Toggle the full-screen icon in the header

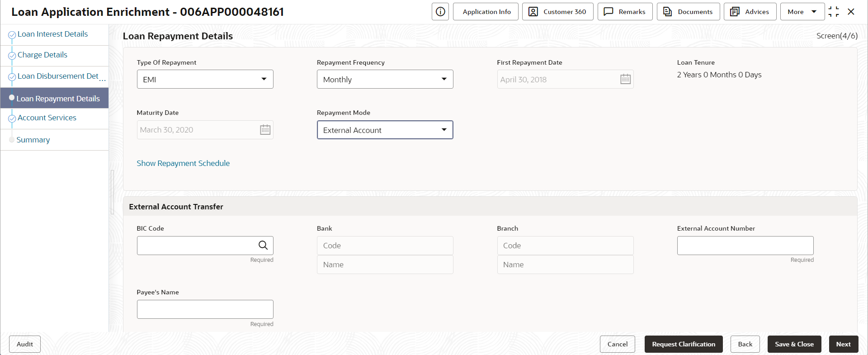pos(834,12)
